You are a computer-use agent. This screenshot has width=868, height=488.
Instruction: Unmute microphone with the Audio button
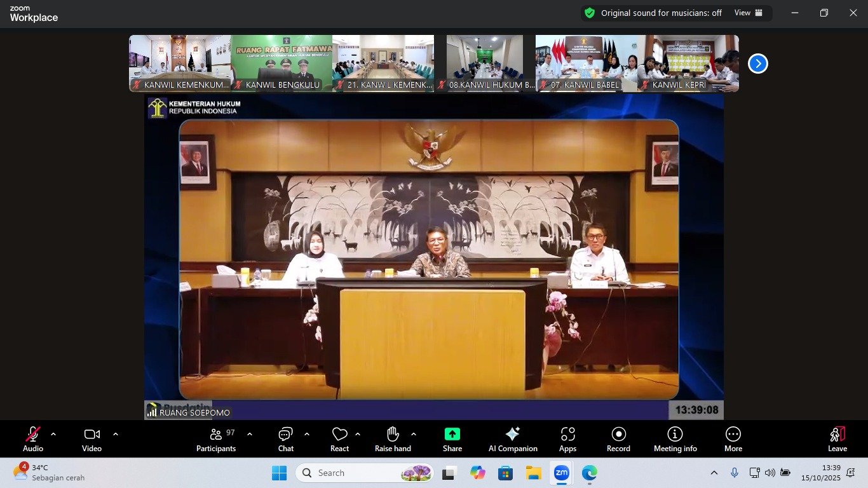pyautogui.click(x=33, y=438)
